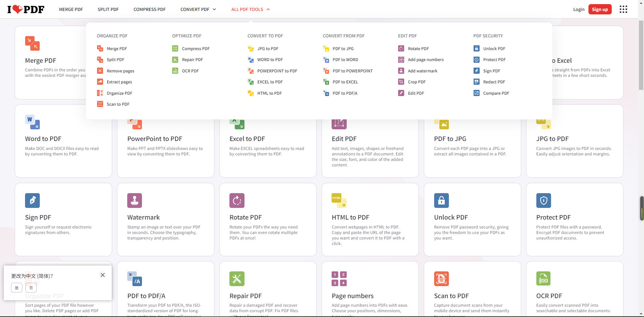Click the Scan to PDF card icon
644x317 pixels.
coord(441,279)
